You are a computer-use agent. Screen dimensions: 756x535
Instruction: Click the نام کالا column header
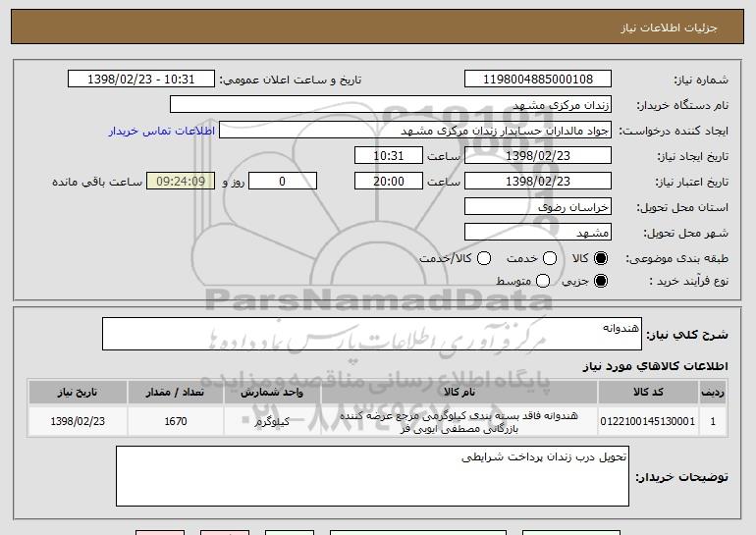(x=459, y=393)
